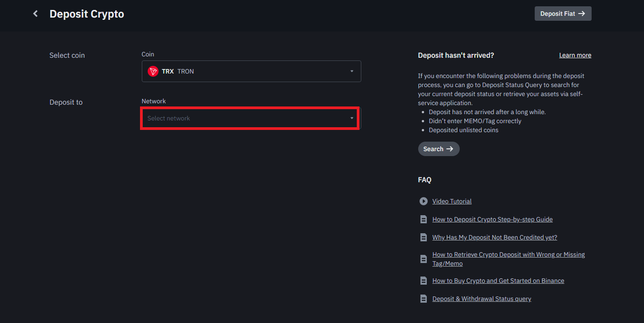Click 'Deposited unlisted coins' bullet text
The height and width of the screenshot is (323, 644).
pyautogui.click(x=463, y=130)
